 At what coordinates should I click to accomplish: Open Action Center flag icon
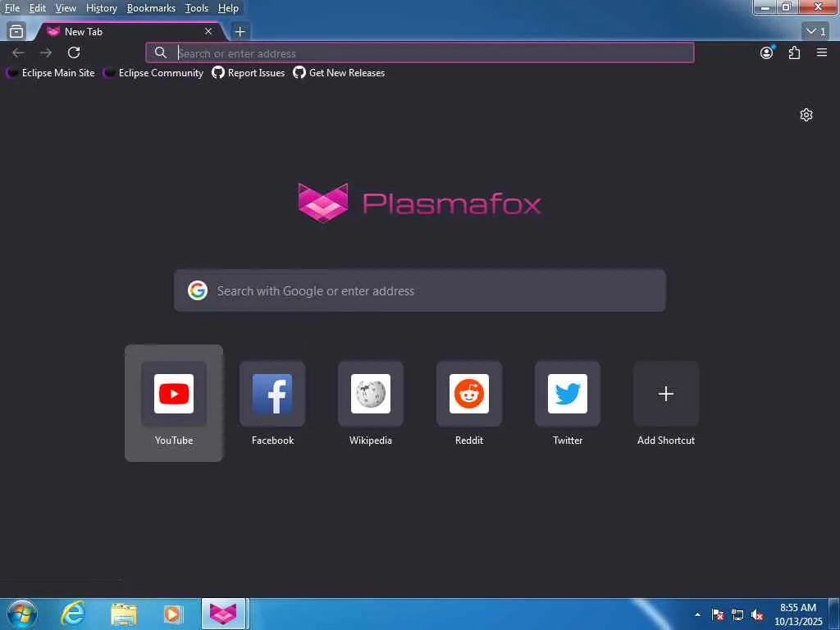[718, 614]
